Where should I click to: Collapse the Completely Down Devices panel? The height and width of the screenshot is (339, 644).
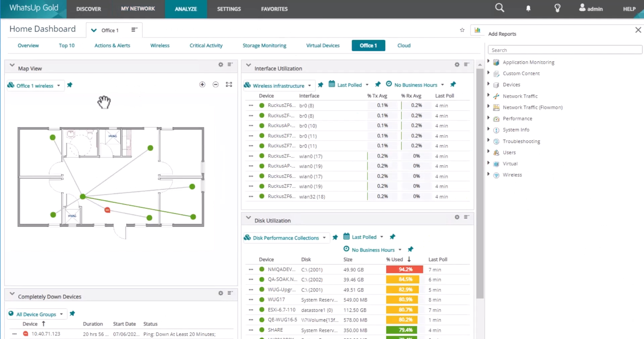click(x=12, y=294)
